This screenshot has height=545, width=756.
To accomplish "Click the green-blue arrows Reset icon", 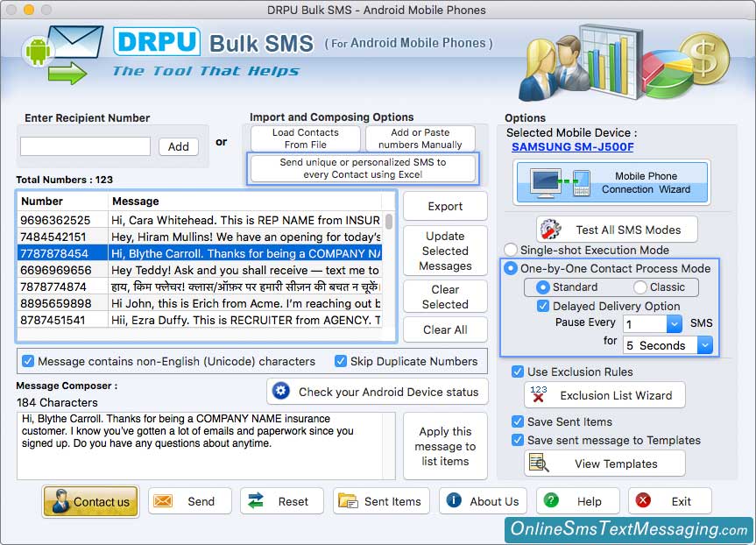I will pyautogui.click(x=256, y=500).
